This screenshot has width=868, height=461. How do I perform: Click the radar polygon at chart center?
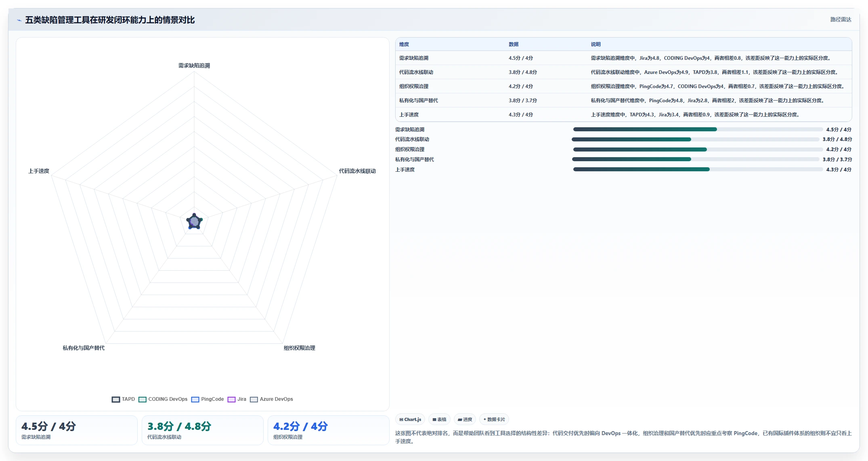click(x=194, y=222)
